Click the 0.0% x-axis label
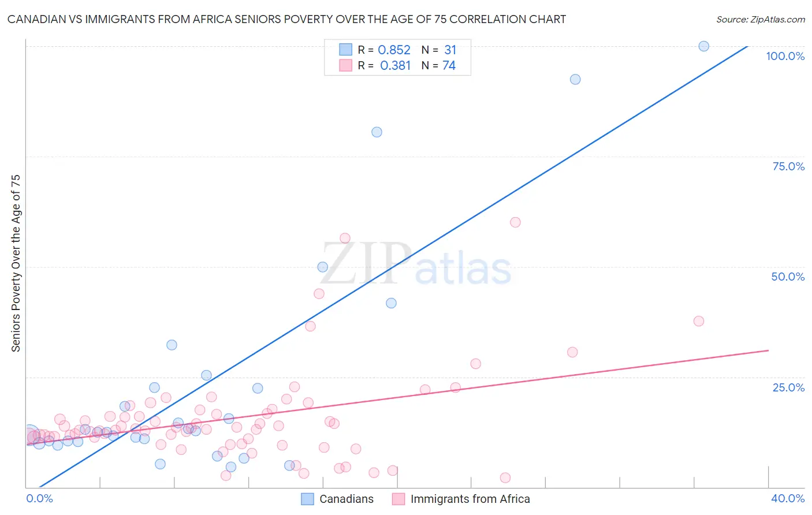Viewport: 812px width, 515px height. point(39,498)
